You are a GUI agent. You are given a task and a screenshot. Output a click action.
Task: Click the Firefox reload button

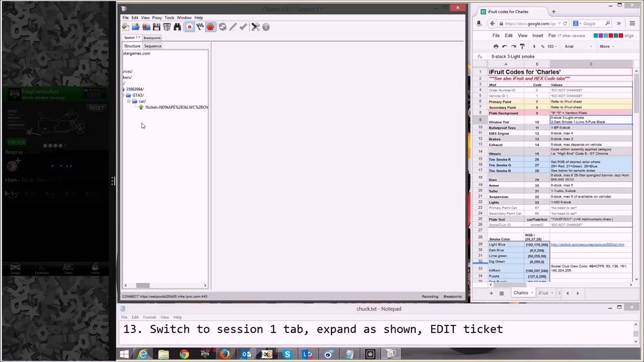pos(565,24)
